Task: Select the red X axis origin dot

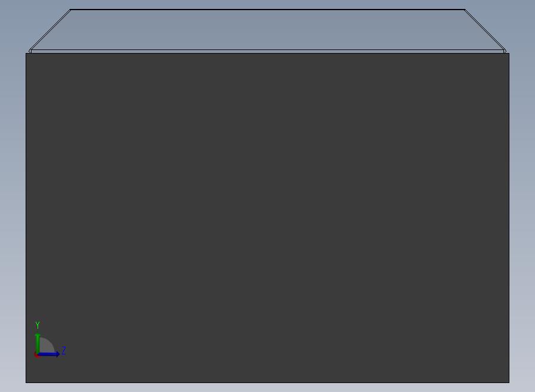Action: click(x=36, y=355)
